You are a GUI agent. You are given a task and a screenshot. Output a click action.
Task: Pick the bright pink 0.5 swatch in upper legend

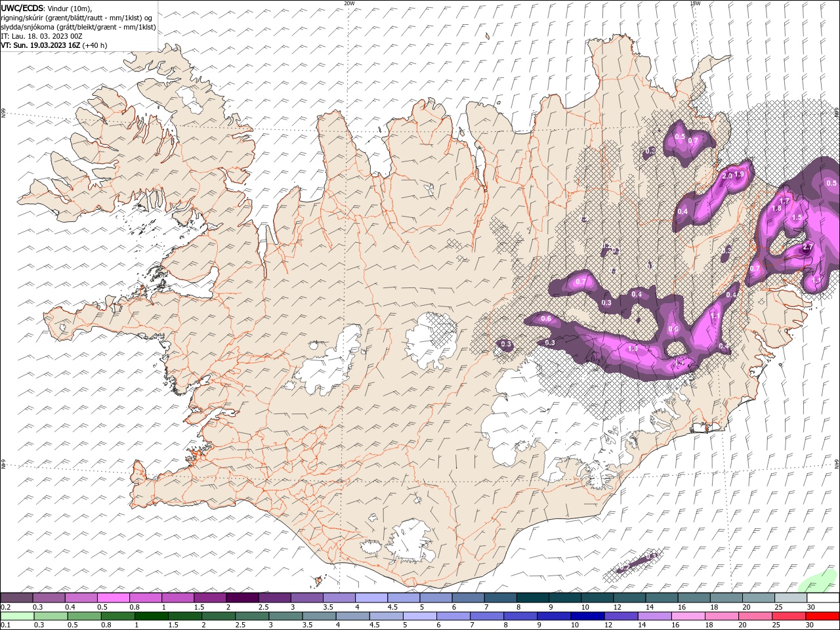113,598
